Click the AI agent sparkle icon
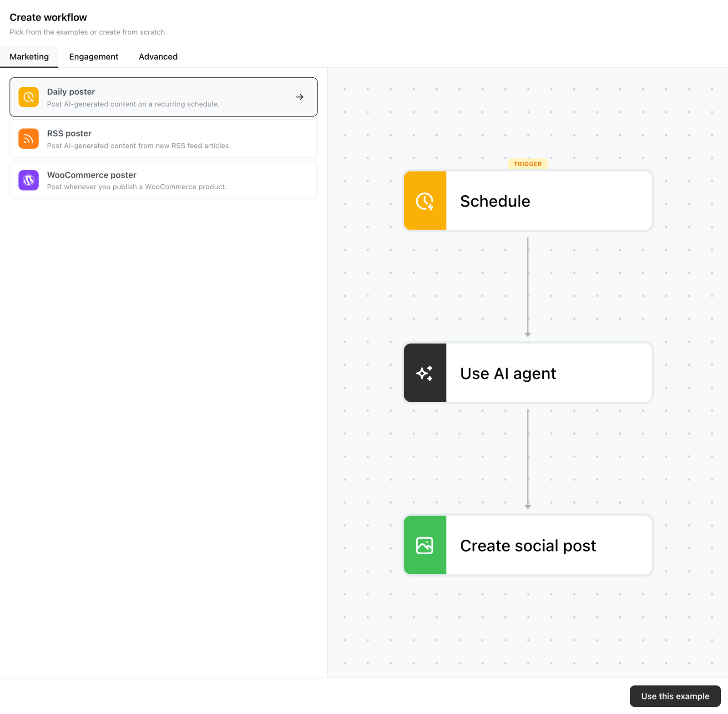 tap(425, 373)
